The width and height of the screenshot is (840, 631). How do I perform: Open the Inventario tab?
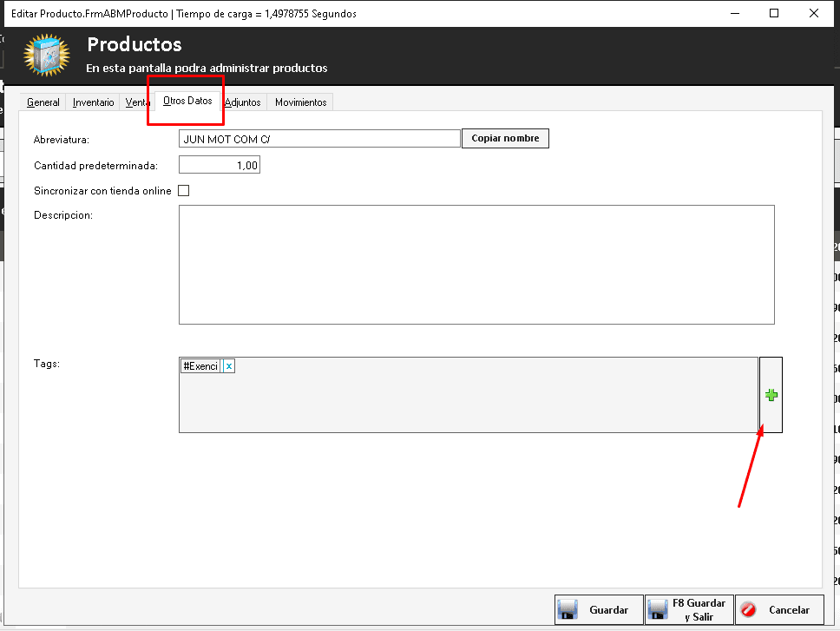click(93, 102)
